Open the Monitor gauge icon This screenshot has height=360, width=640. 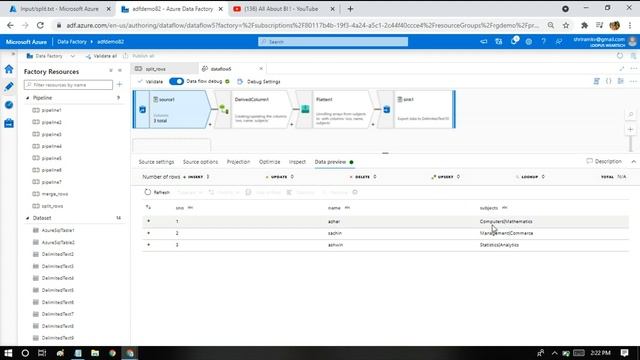point(9,105)
